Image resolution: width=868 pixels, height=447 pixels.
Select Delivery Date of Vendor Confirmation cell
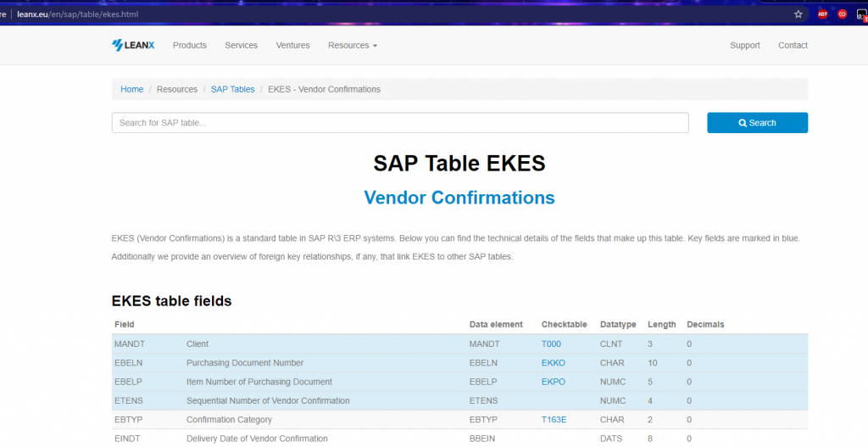tap(257, 439)
